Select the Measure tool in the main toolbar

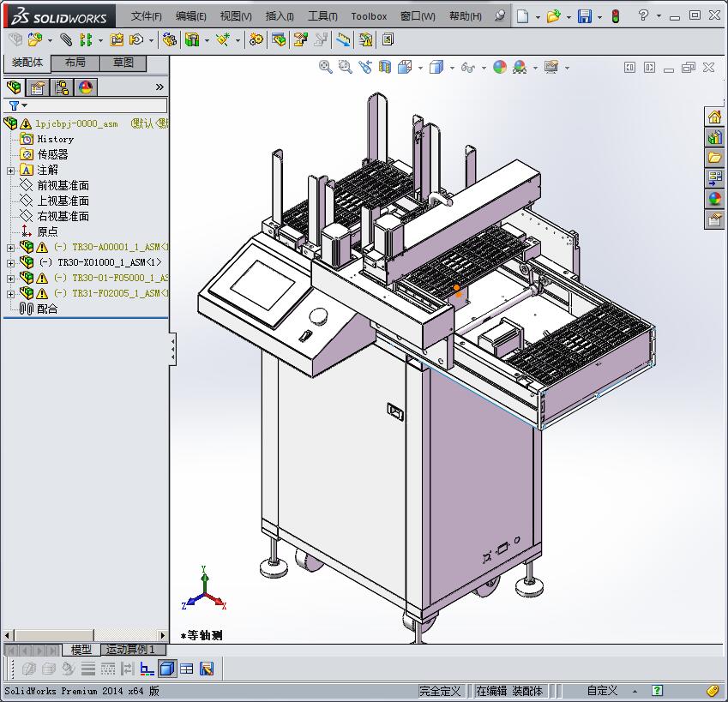coord(342,39)
